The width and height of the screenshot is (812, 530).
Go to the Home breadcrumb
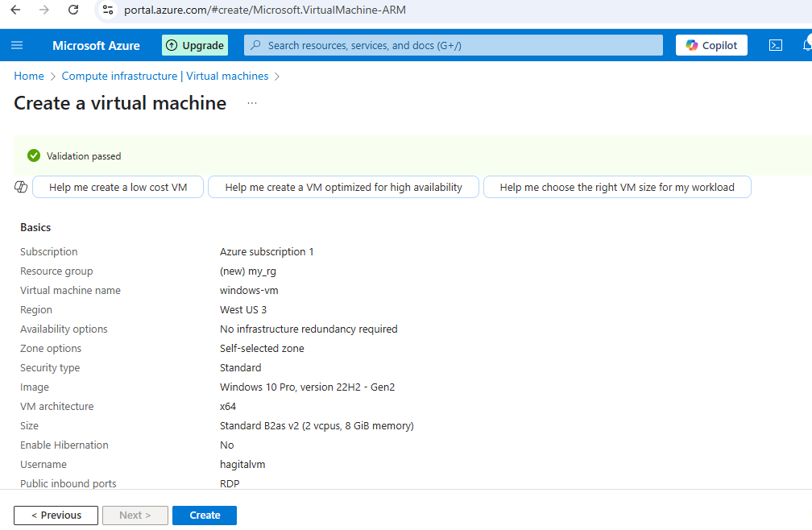[x=29, y=76]
